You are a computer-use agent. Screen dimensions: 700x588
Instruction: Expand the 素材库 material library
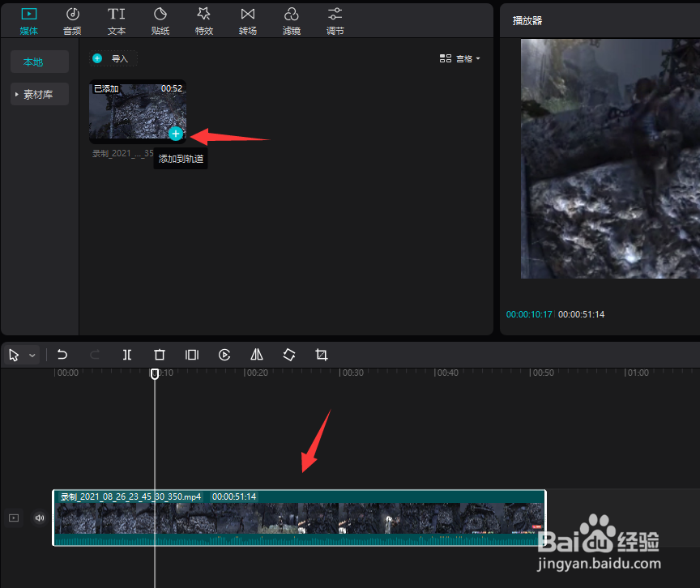point(39,94)
